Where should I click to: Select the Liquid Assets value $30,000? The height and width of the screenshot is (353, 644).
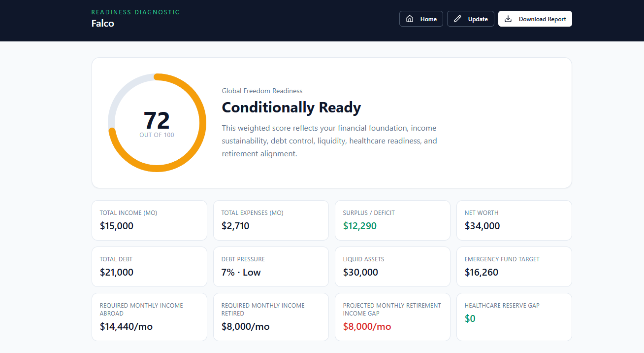tap(360, 273)
